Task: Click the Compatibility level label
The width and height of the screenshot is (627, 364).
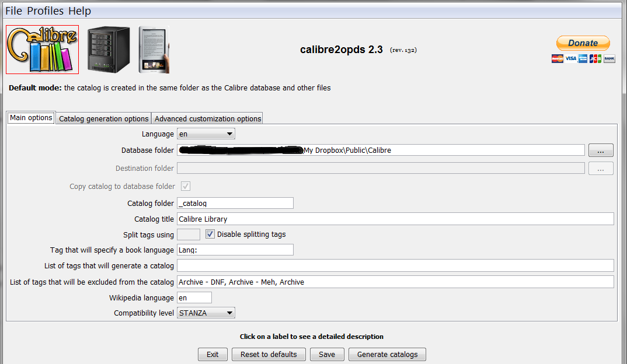Action: point(144,313)
